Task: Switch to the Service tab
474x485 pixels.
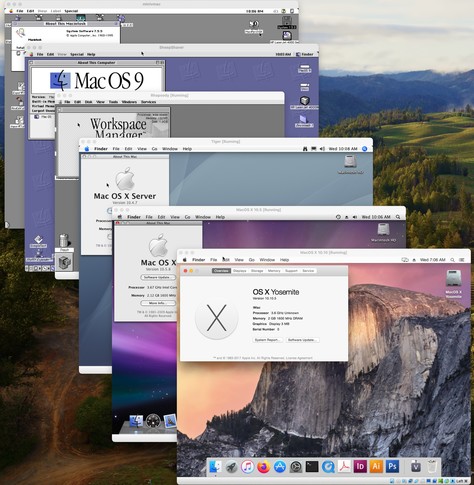Action: click(x=308, y=271)
